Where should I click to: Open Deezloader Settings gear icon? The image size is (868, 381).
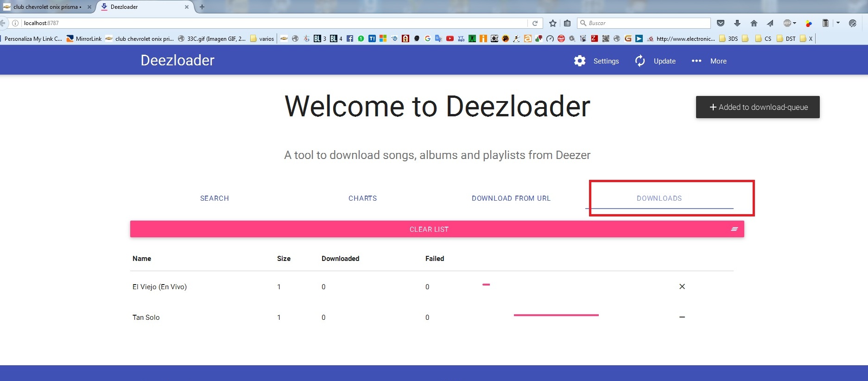click(579, 61)
